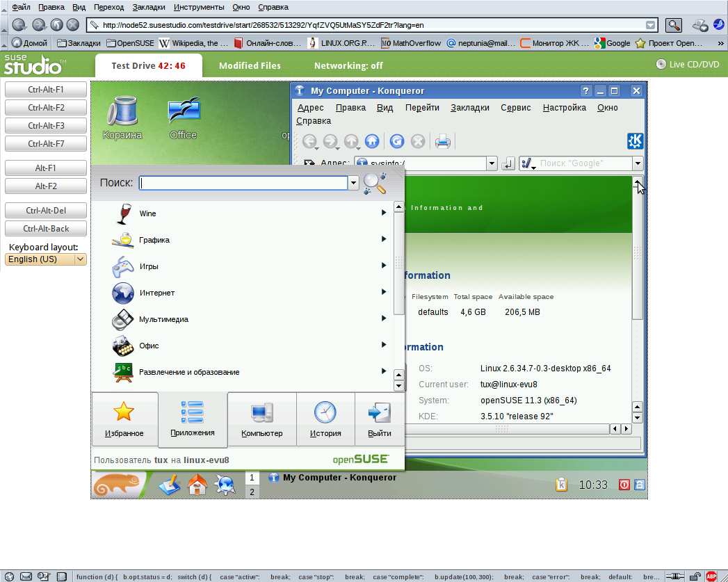This screenshot has height=582, width=728.
Task: Click Konqueror stop loading icon
Action: [x=418, y=141]
